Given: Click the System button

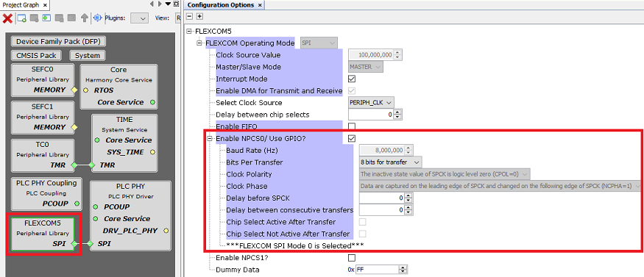Looking at the screenshot, I should click(x=88, y=55).
